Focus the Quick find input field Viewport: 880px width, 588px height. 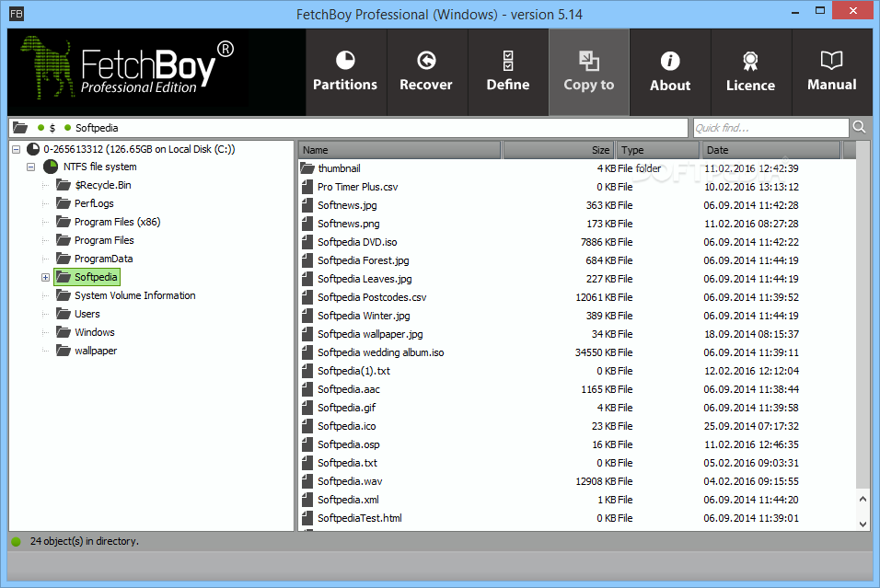[770, 128]
